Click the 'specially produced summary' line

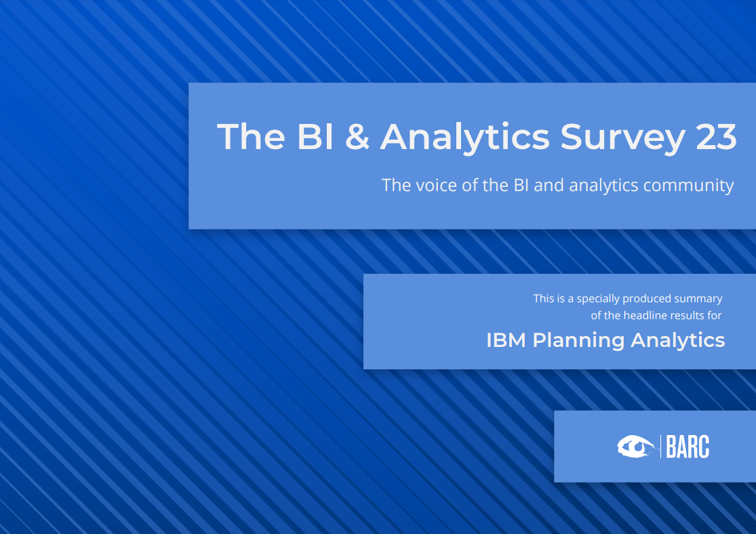tap(628, 299)
